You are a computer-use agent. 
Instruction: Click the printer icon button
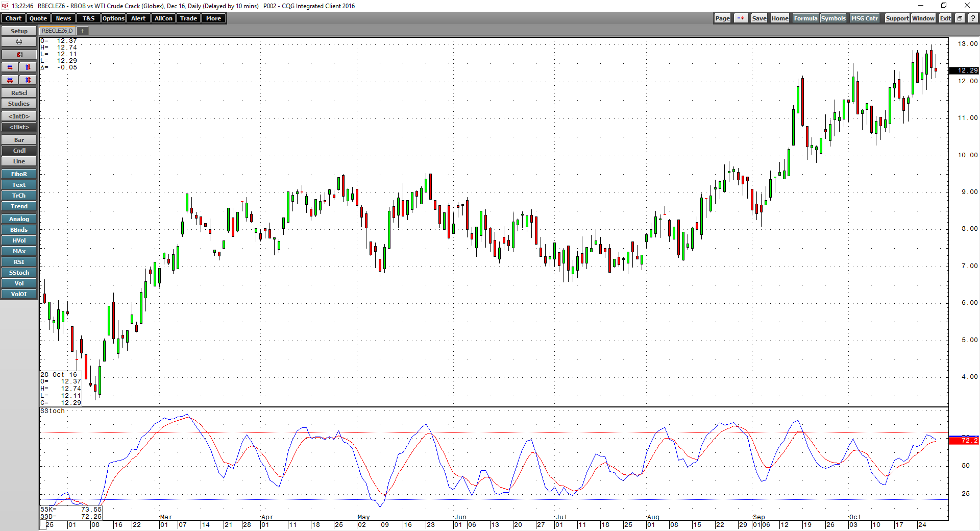(x=19, y=42)
